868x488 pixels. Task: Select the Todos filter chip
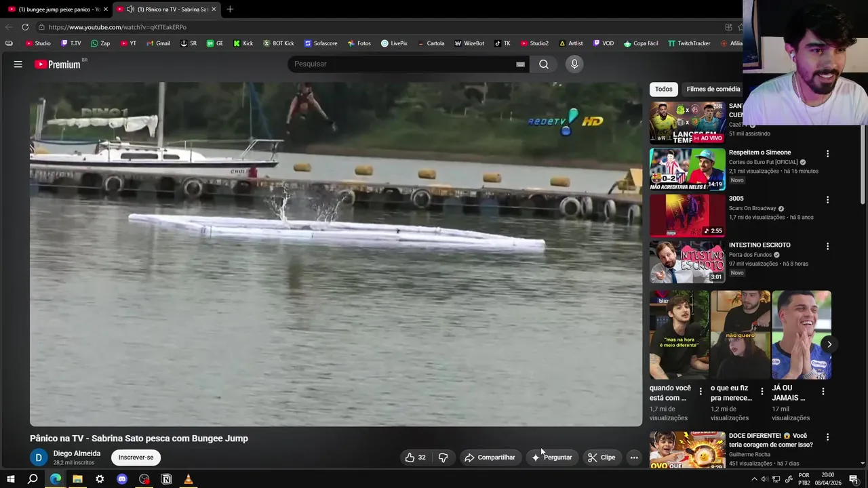coord(664,89)
